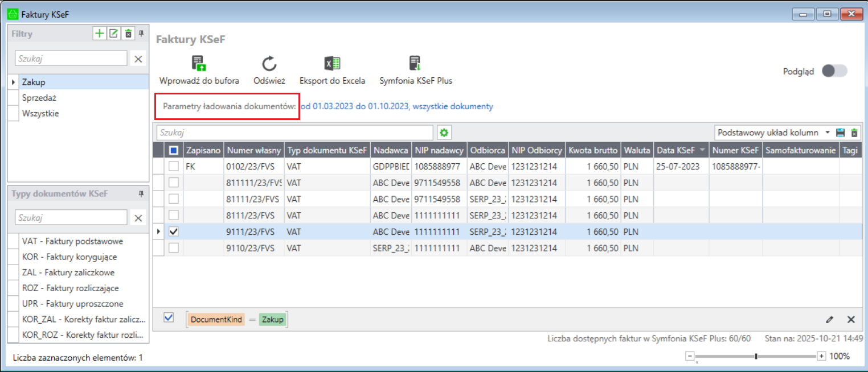The width and height of the screenshot is (868, 372).
Task: Check the box for invoice 0102/23/FVS
Action: point(174,166)
